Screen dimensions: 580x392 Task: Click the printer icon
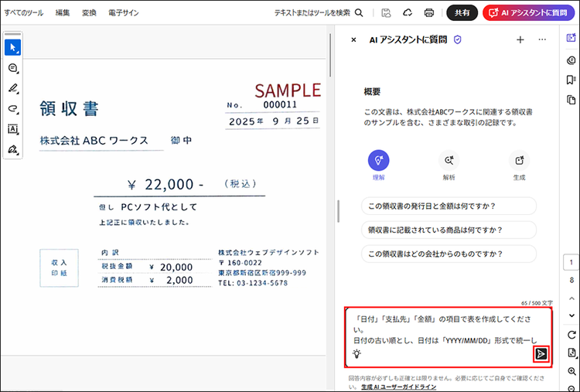click(x=429, y=13)
